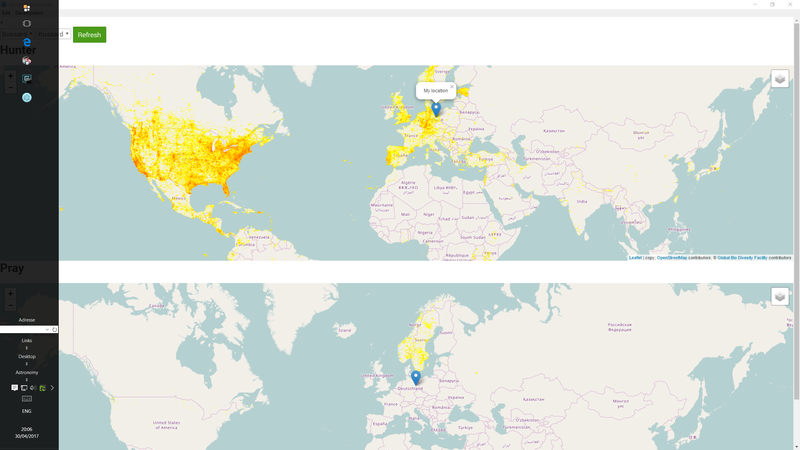Open the Task View icon in the taskbar
Screen dimensions: 800x450
(27, 23)
